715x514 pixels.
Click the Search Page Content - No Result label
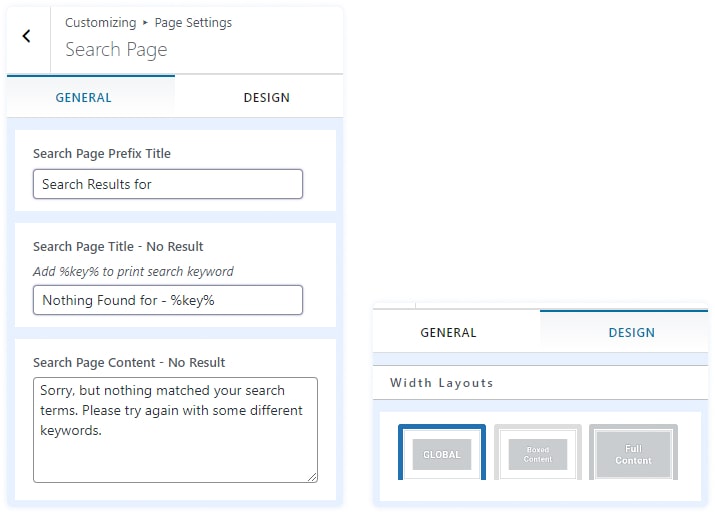[x=128, y=362]
